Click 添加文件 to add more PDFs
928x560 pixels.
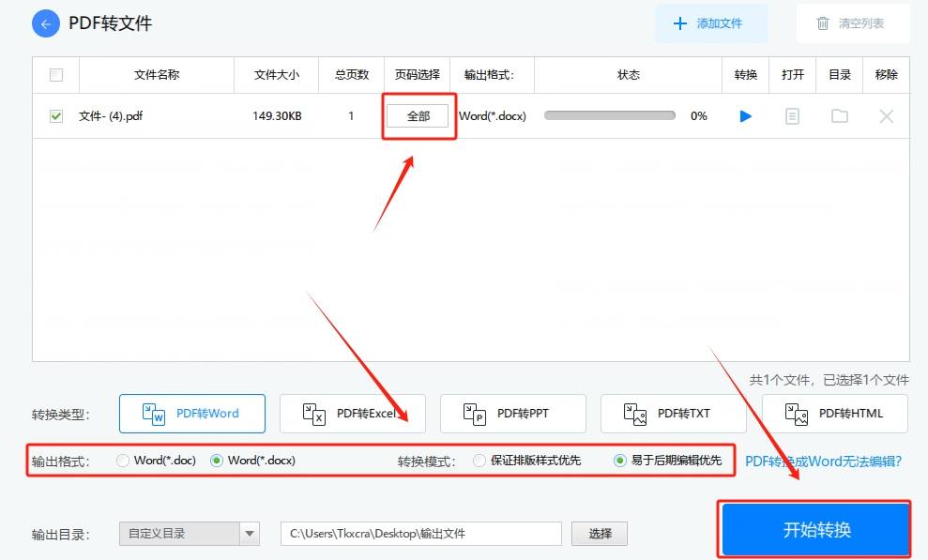[x=710, y=23]
